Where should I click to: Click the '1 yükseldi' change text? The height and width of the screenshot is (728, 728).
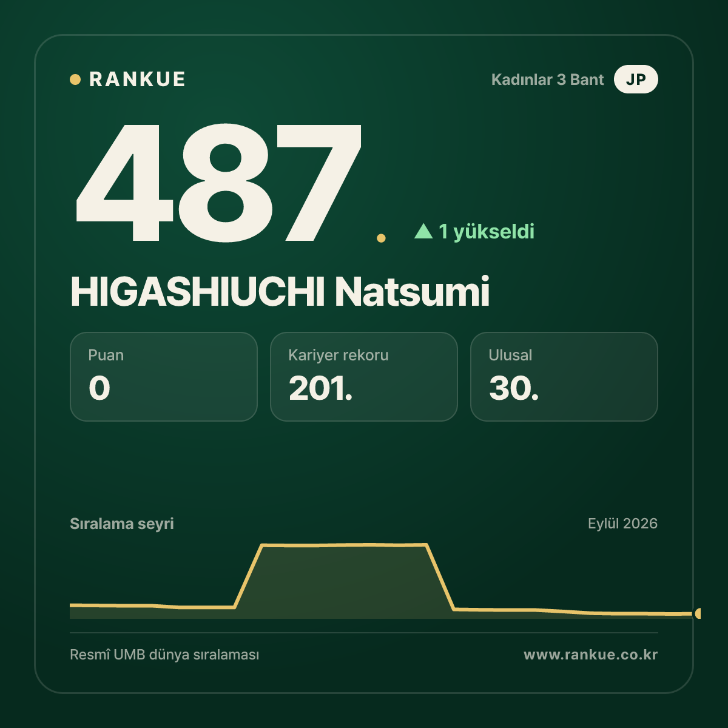tap(487, 231)
